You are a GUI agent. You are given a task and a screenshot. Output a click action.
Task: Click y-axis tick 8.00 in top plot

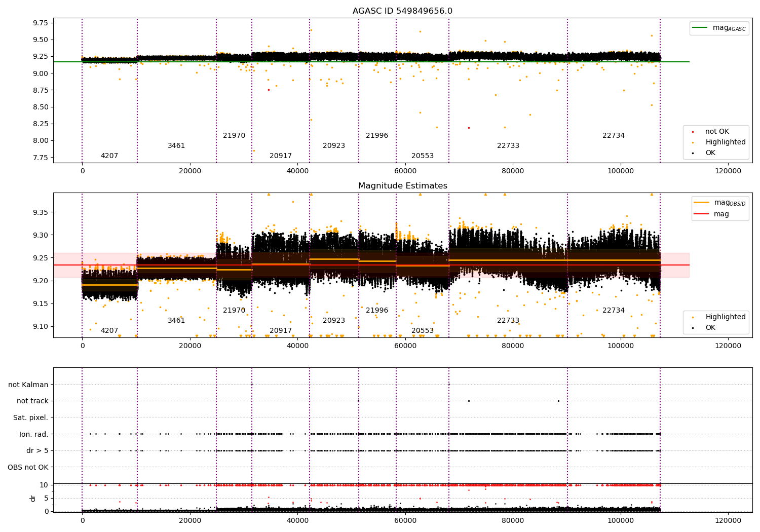coord(40,141)
